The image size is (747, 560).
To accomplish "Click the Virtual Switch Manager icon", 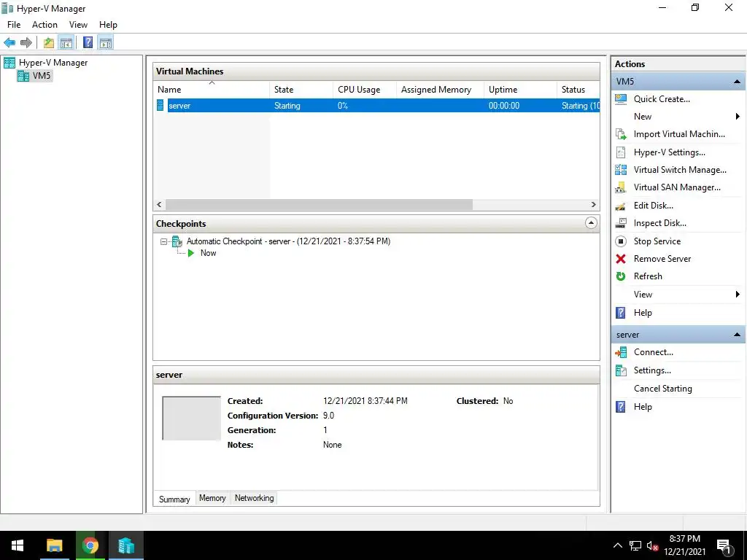I will [621, 170].
